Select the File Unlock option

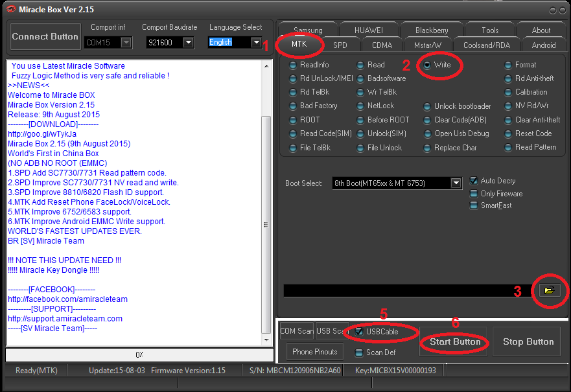pos(379,148)
